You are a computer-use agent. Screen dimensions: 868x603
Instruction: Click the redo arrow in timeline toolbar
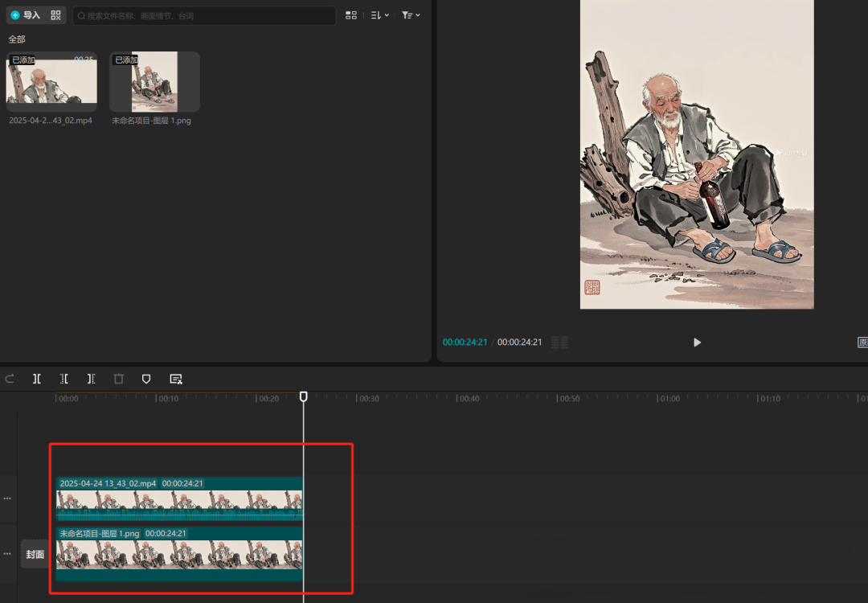10,379
